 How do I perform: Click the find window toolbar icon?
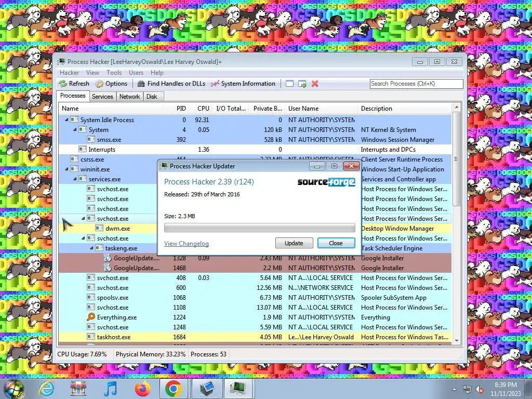289,84
